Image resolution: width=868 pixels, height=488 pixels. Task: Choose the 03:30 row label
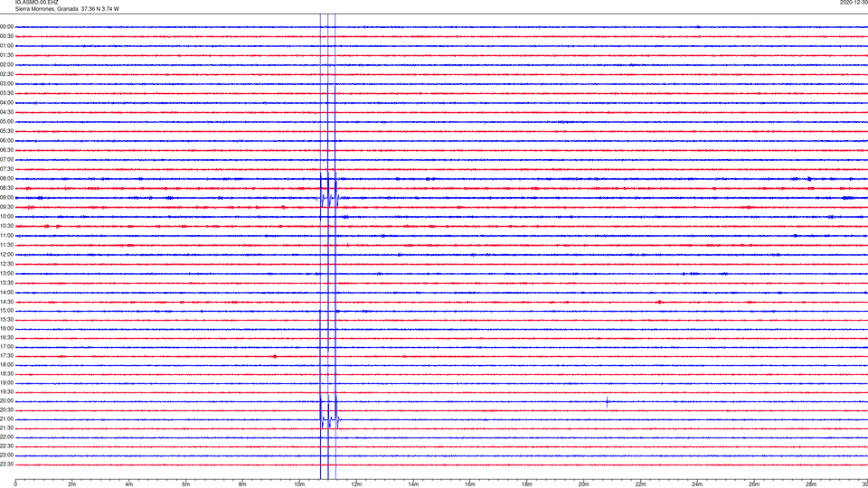coord(6,93)
